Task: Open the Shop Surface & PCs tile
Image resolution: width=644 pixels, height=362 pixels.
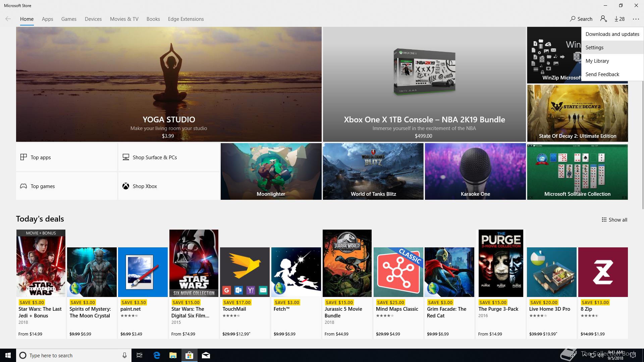Action: tap(169, 157)
